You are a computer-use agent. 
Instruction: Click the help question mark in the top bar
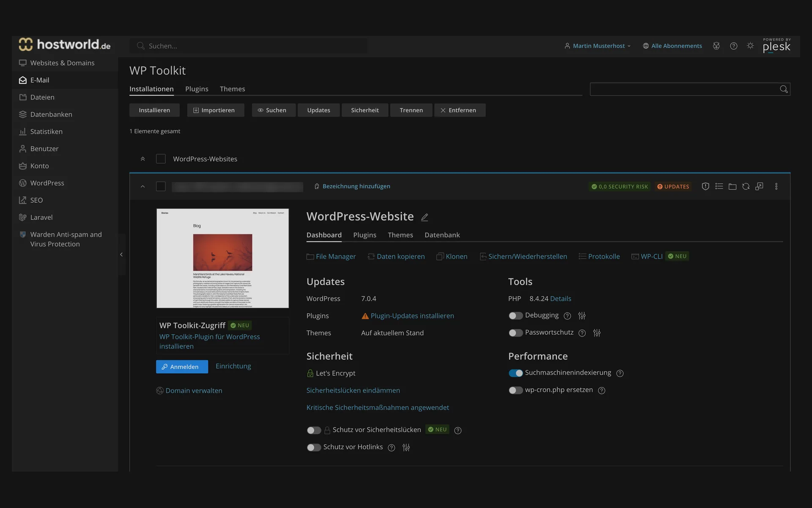point(734,46)
